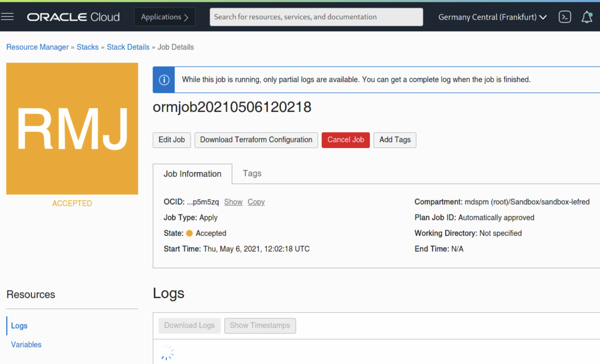Open the hamburger navigation menu
This screenshot has height=364, width=600.
7,17
